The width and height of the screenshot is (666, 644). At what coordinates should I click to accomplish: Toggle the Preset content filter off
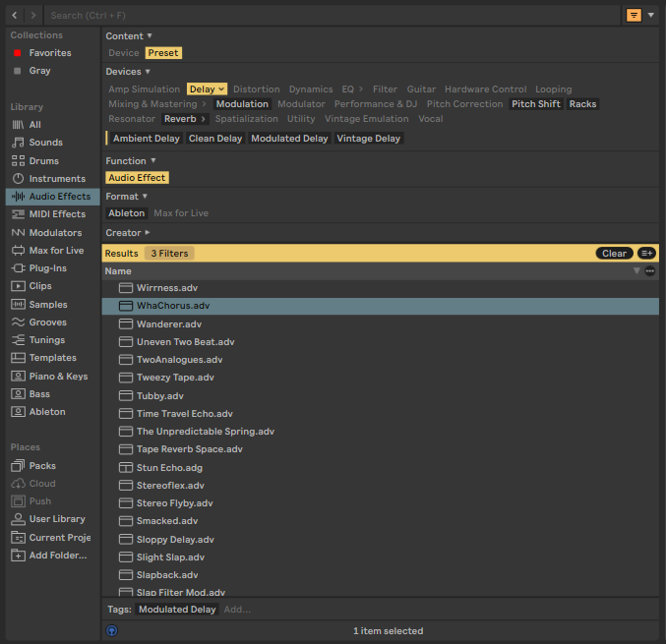(163, 53)
